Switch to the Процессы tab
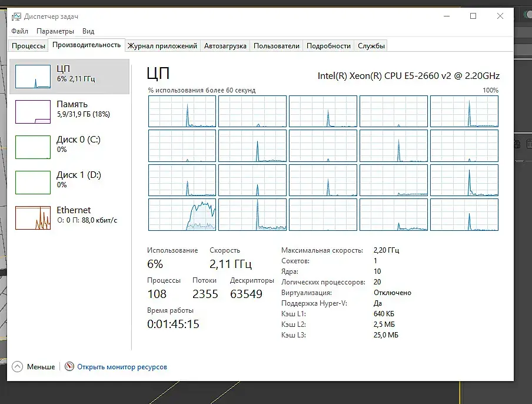The width and height of the screenshot is (532, 404). click(28, 46)
